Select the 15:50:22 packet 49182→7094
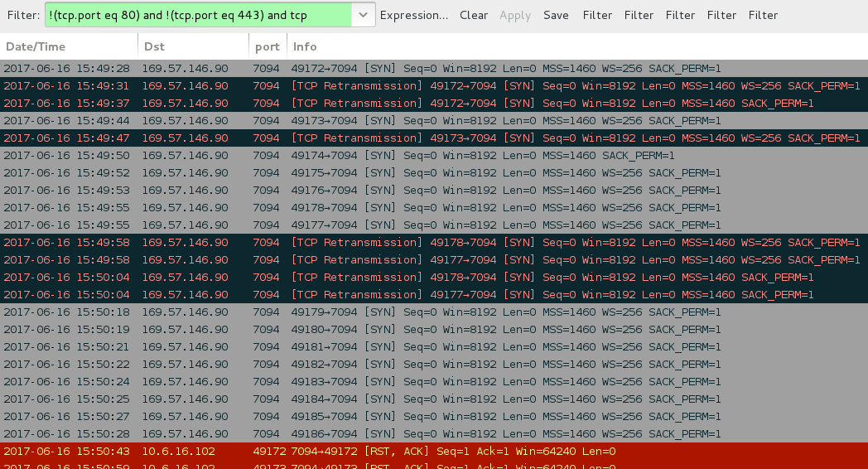868x469 pixels. [434, 365]
